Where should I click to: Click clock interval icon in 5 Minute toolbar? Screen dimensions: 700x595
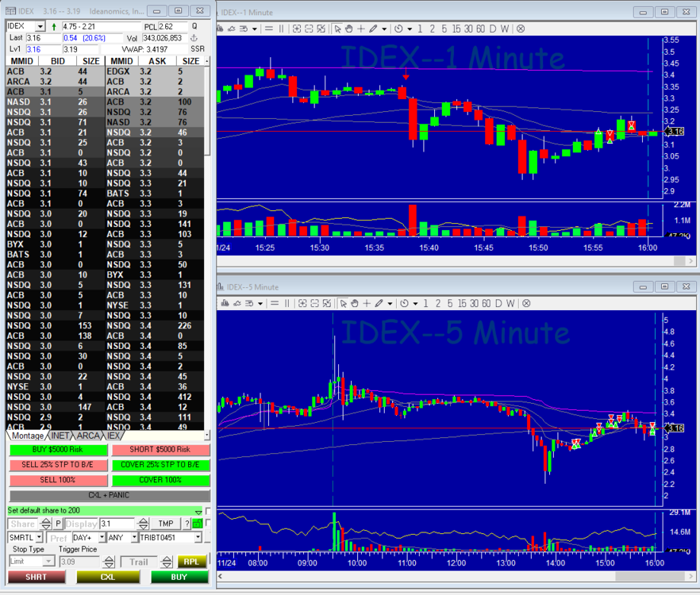(404, 303)
